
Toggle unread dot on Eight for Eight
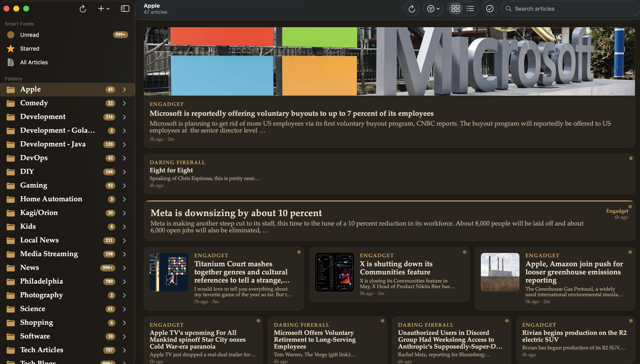(631, 158)
